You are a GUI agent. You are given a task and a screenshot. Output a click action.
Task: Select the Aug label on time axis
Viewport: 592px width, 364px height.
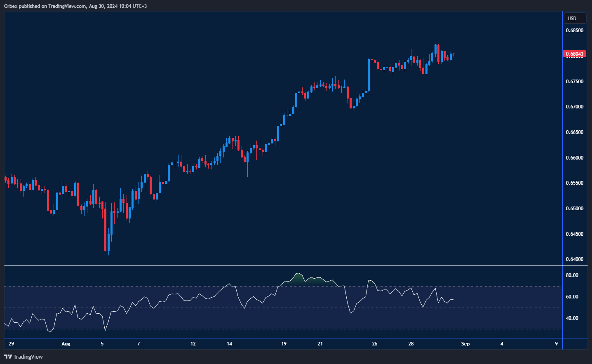tap(66, 343)
